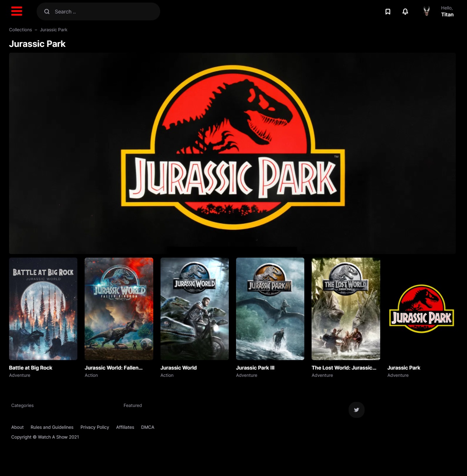Click the search magnifier icon
467x476 pixels.
(47, 12)
